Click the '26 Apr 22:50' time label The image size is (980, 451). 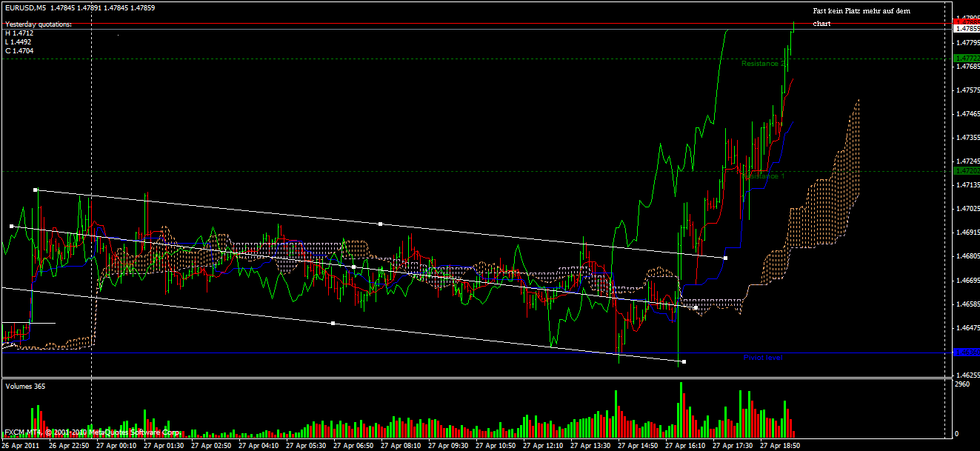pyautogui.click(x=70, y=446)
